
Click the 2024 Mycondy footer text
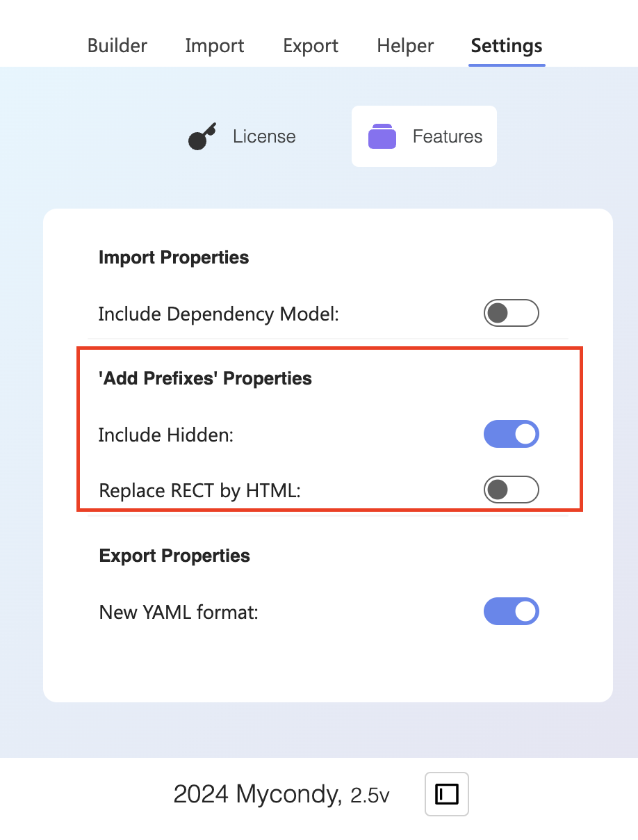257,794
